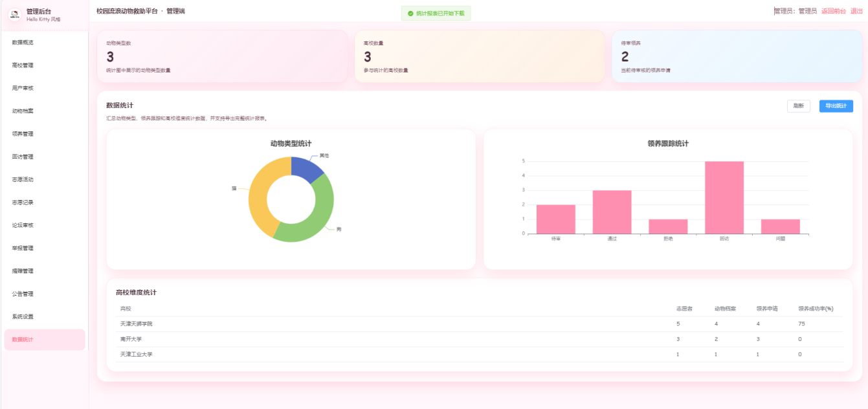Click the 回访 bar in chart

[724, 197]
